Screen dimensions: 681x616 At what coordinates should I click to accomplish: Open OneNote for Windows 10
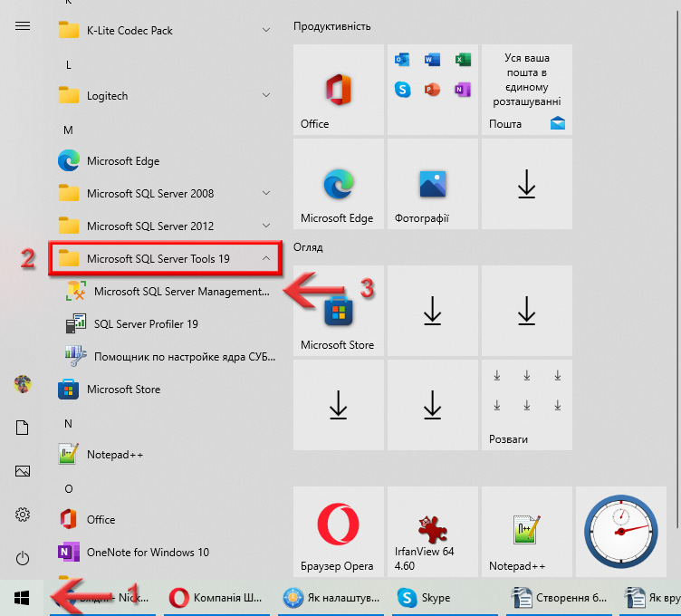click(x=165, y=553)
